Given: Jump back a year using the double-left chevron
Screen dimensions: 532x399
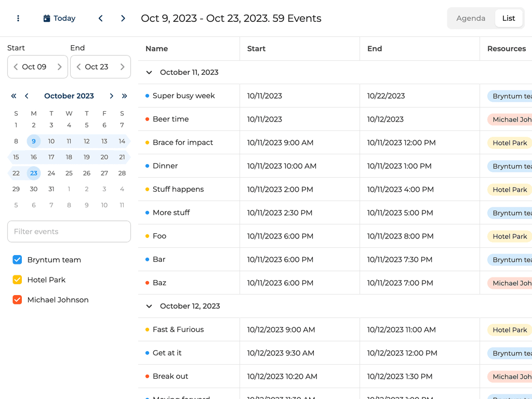Looking at the screenshot, I should [14, 96].
